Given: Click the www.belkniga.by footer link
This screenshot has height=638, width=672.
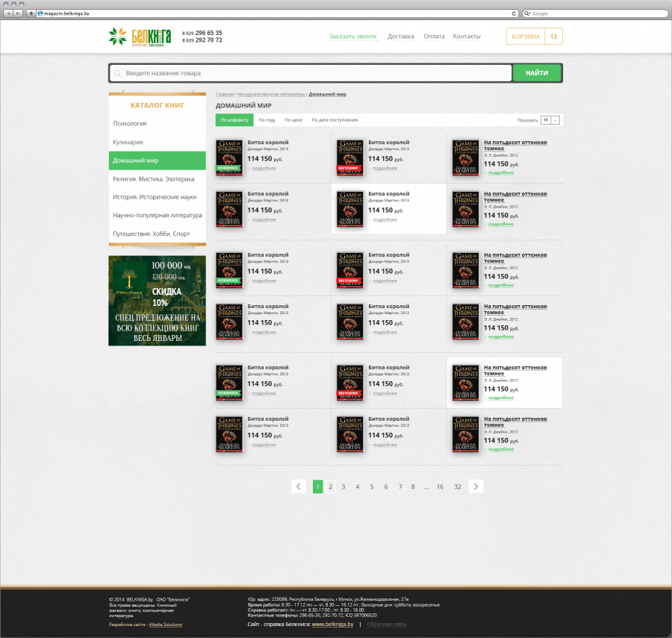Looking at the screenshot, I should 332,625.
